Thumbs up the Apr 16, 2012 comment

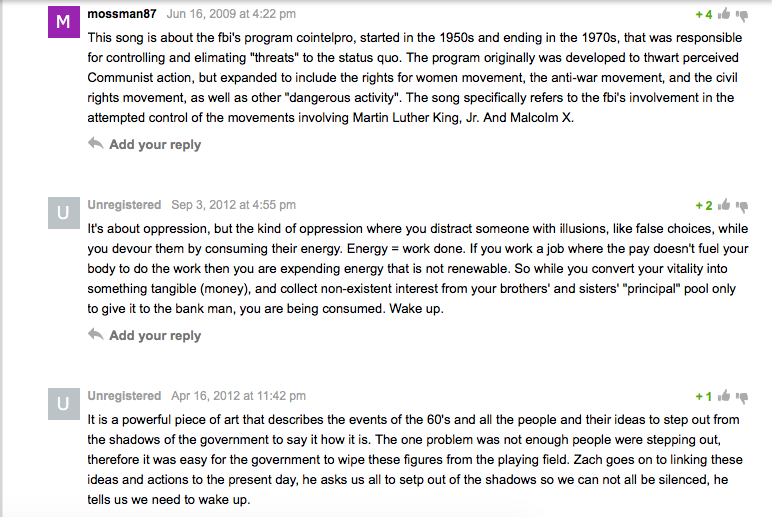click(724, 396)
